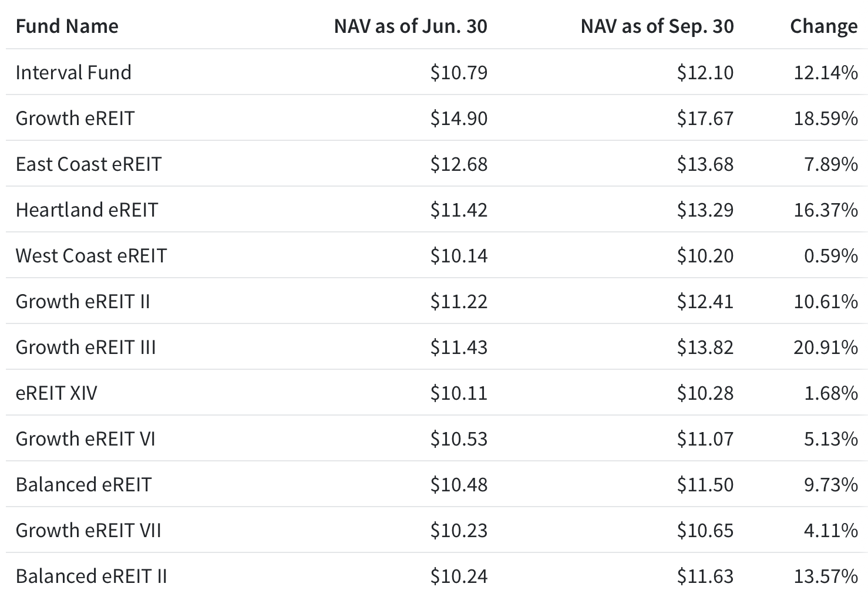This screenshot has width=868, height=597.
Task: Click the $10.79 Jun. 30 NAV value
Action: point(459,72)
